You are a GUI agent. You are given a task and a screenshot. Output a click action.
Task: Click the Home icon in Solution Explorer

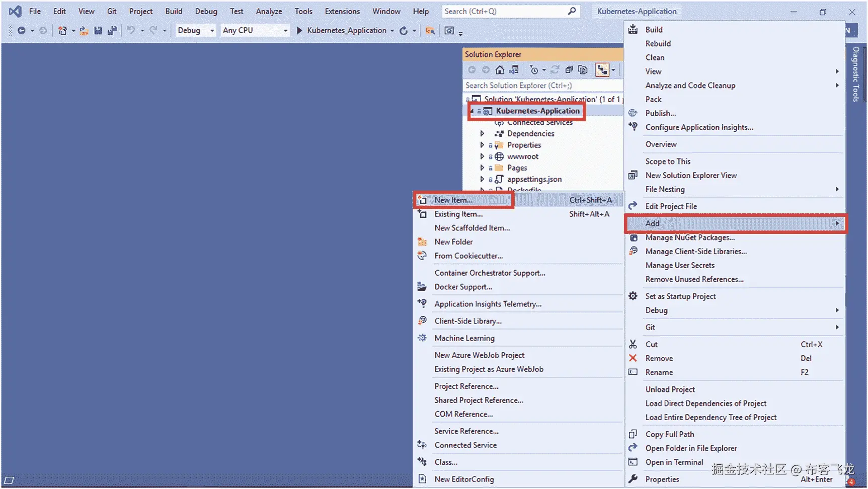500,70
